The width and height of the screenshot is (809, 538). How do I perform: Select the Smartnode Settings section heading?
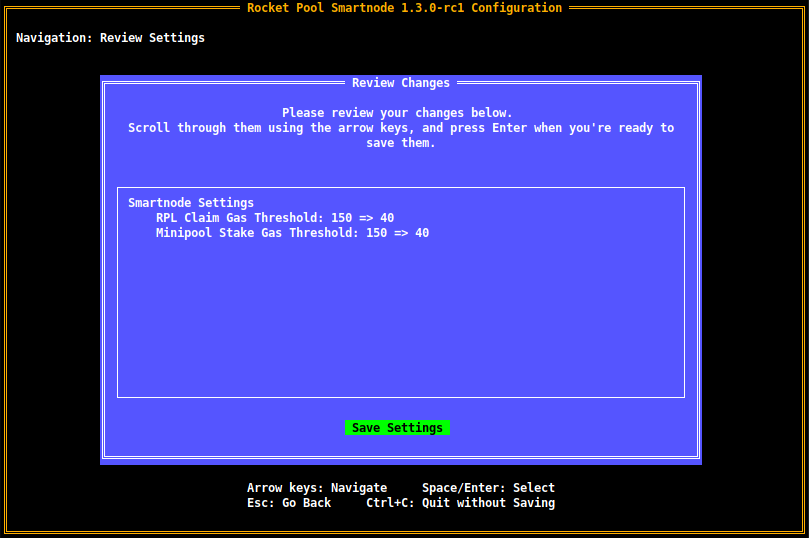click(191, 203)
